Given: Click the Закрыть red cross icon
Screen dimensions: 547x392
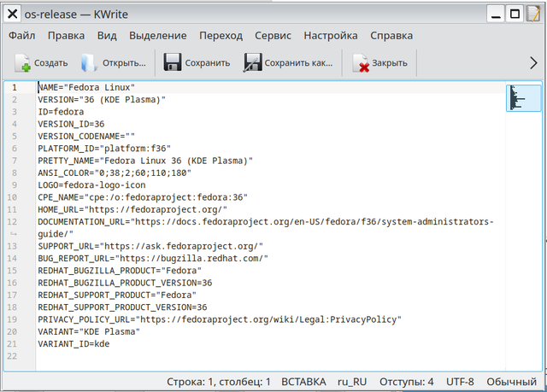Looking at the screenshot, I should click(x=361, y=63).
